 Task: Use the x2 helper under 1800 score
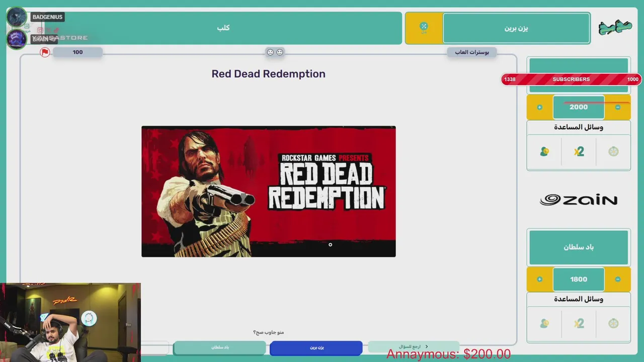click(579, 323)
